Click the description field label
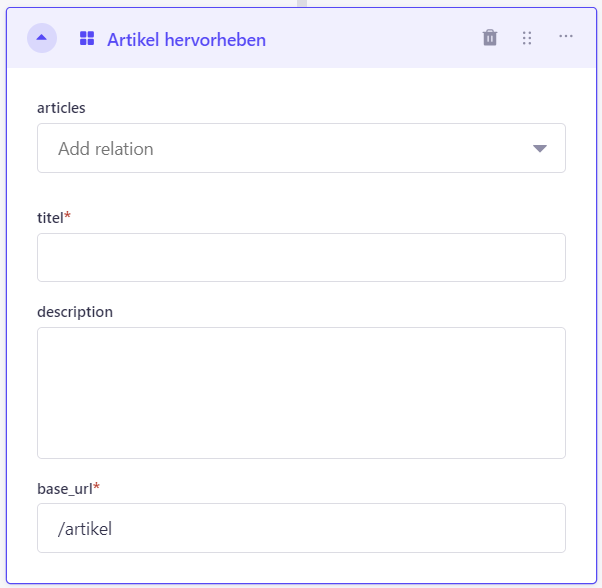602x588 pixels. 75,312
